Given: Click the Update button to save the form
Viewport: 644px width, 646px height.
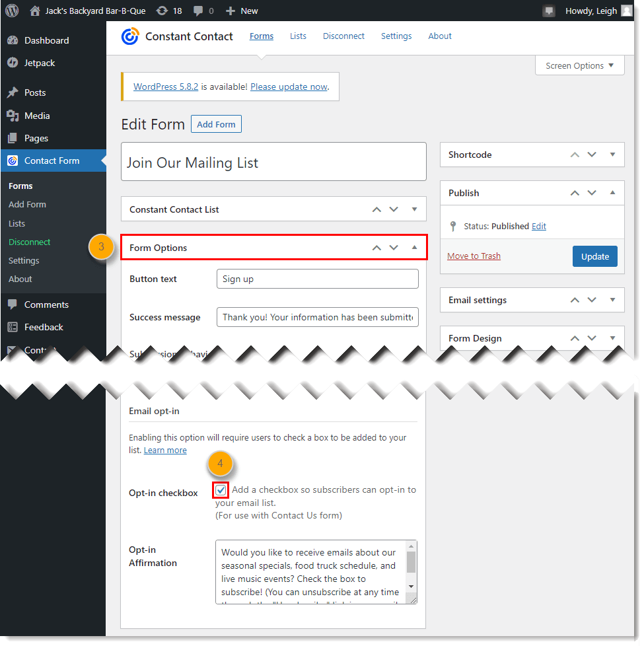Looking at the screenshot, I should [594, 256].
